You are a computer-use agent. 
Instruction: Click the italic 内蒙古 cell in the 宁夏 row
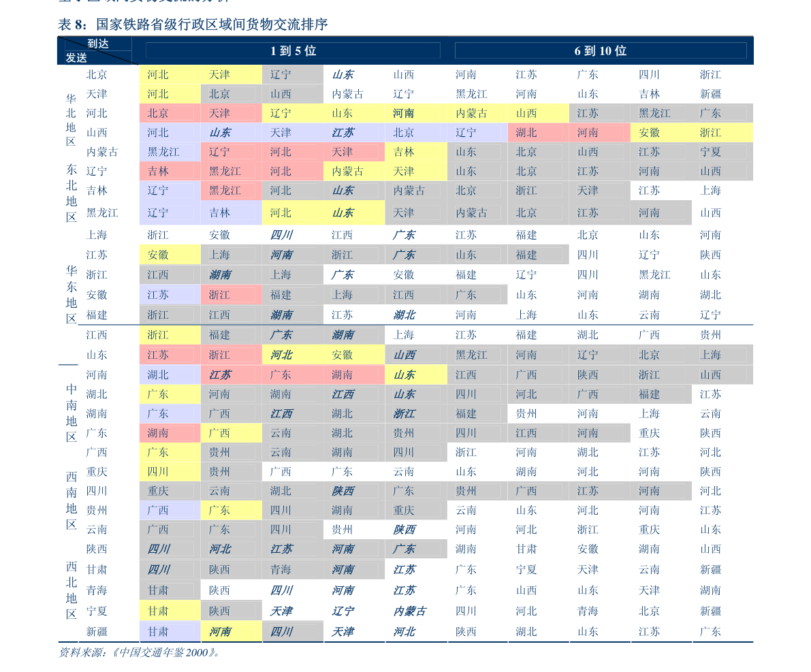point(410,611)
